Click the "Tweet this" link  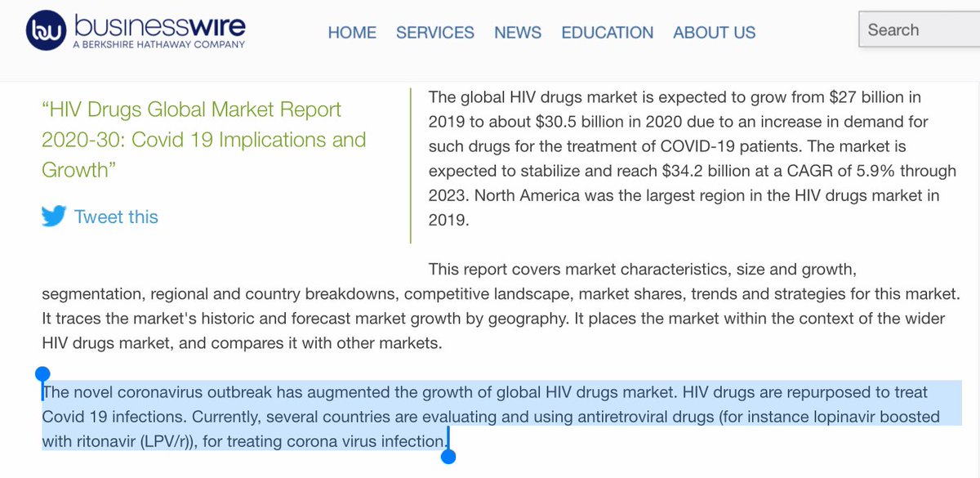coord(116,217)
